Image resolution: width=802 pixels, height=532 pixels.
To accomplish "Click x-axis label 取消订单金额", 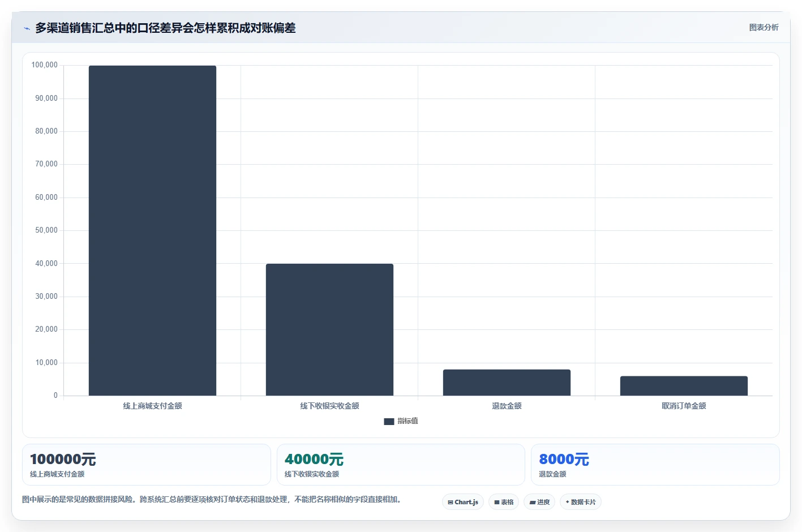I will coord(684,406).
